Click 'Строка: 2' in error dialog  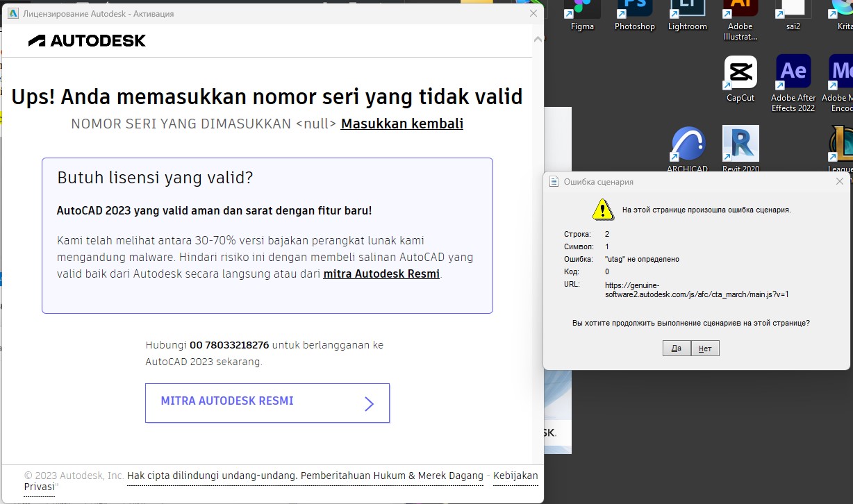point(586,234)
